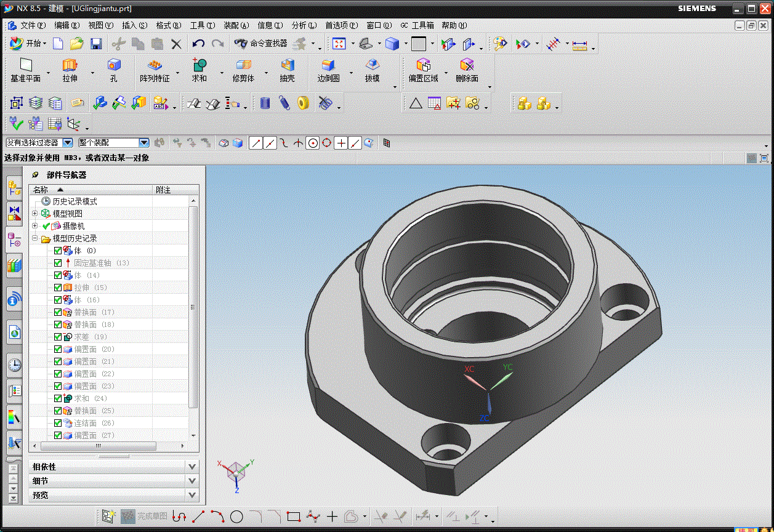Open the 命令查找器 command finder
The width and height of the screenshot is (774, 532).
[260, 44]
